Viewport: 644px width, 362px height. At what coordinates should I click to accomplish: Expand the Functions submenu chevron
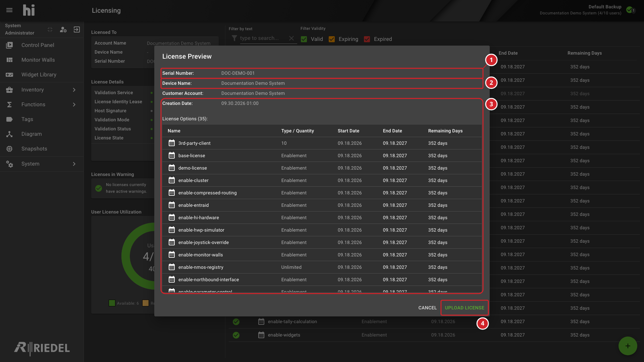(x=74, y=105)
